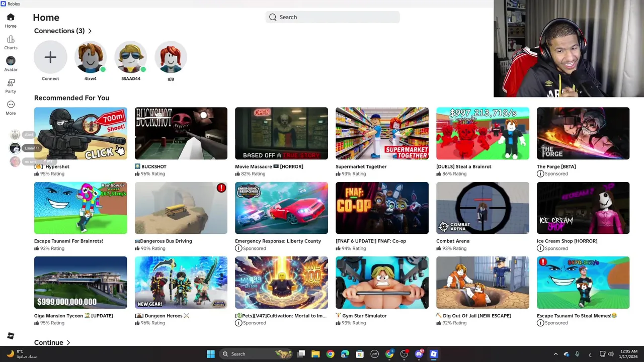Open the Dangerous Bus Driving thumbnail
Image resolution: width=644 pixels, height=362 pixels.
click(181, 208)
